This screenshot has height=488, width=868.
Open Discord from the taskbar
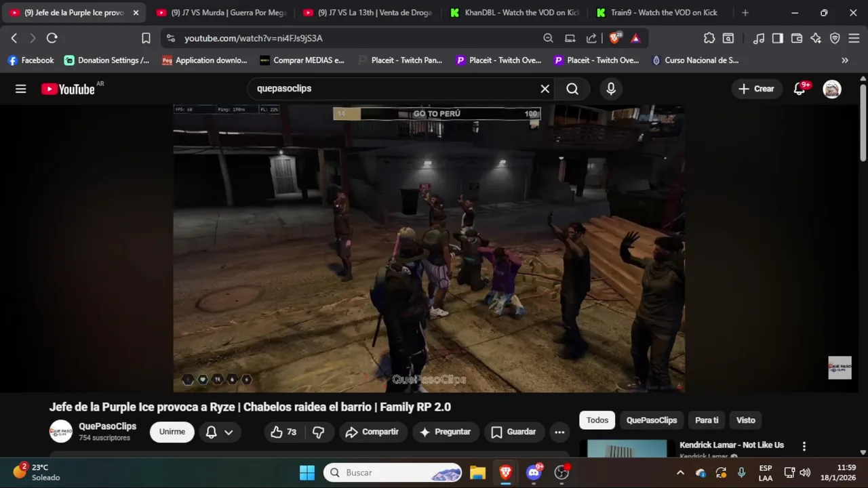[x=534, y=472]
